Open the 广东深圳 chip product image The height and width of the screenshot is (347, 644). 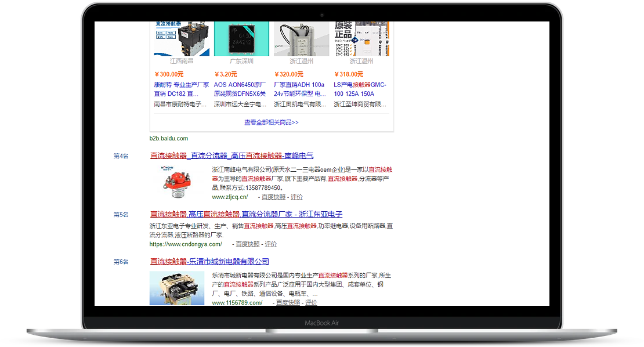point(241,39)
